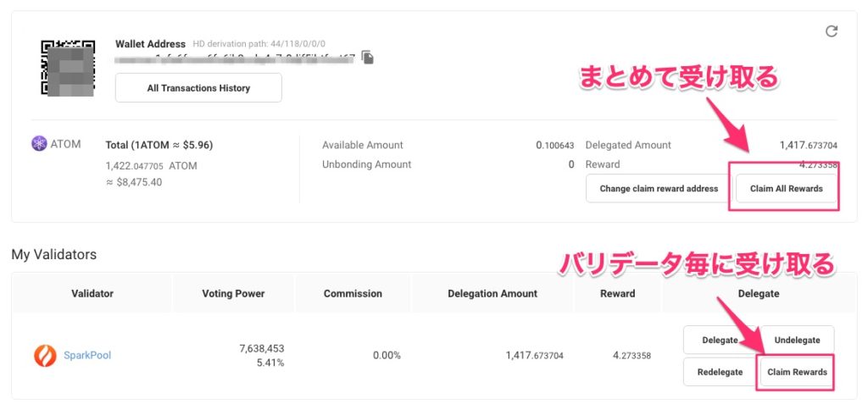868x410 pixels.
Task: Click the blurred wallet address text
Action: [x=237, y=58]
